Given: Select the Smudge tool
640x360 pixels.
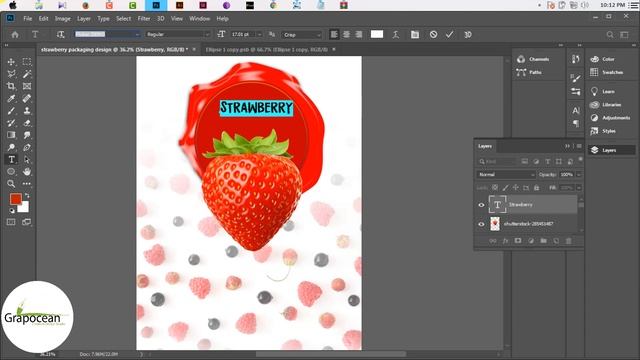Looking at the screenshot, I should click(27, 135).
